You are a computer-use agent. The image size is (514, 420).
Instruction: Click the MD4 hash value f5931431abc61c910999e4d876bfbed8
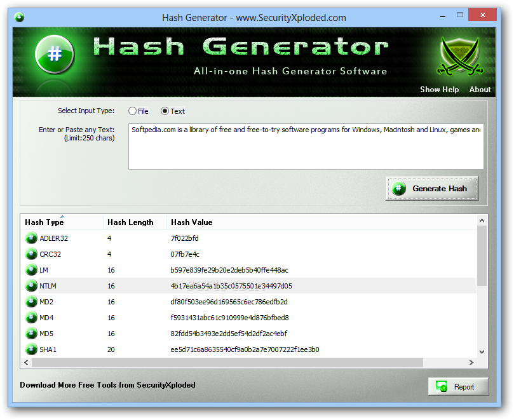pos(229,318)
